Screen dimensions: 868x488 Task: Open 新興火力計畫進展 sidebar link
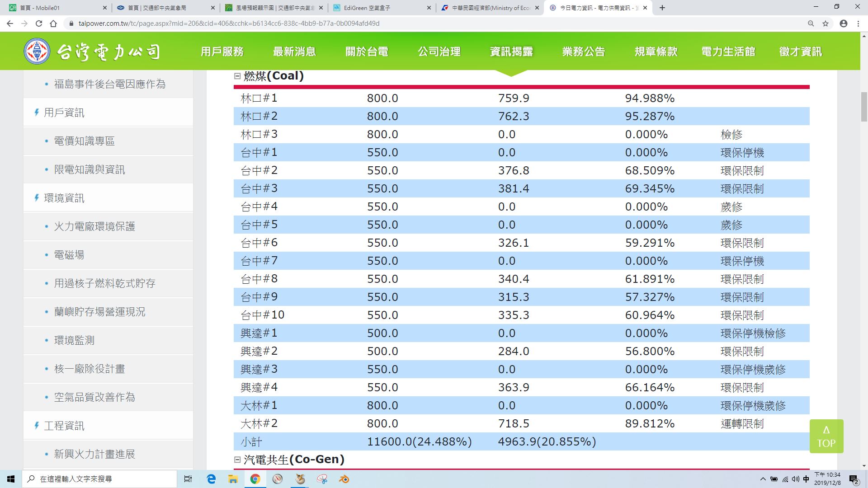point(94,454)
